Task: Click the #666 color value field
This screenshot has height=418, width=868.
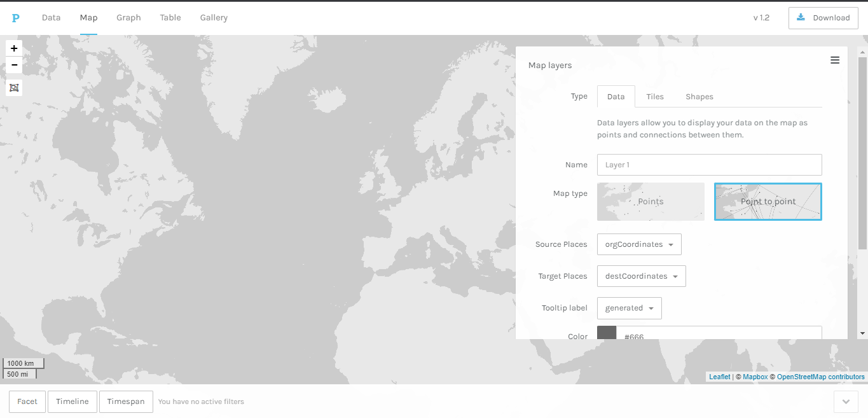Action: [719, 333]
